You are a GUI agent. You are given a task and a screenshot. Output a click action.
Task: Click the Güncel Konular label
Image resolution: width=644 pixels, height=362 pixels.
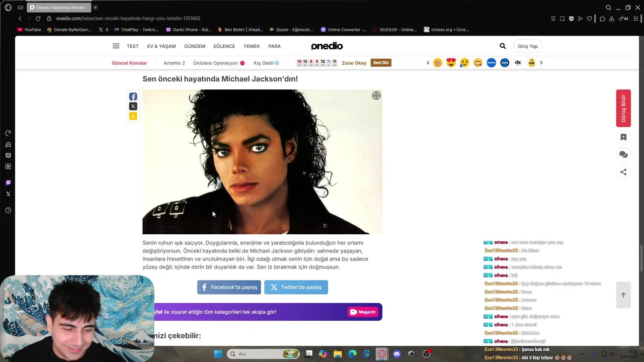click(x=129, y=63)
